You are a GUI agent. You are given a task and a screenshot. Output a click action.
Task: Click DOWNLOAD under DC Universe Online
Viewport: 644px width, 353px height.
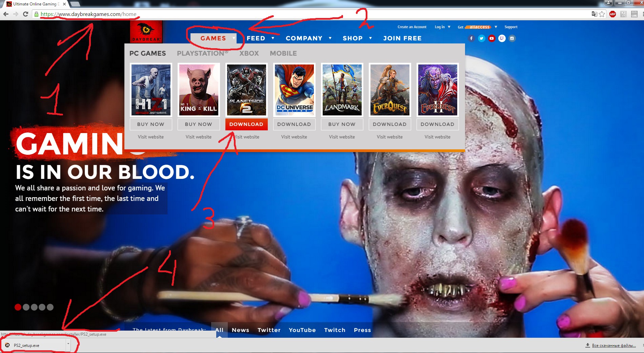(x=294, y=124)
